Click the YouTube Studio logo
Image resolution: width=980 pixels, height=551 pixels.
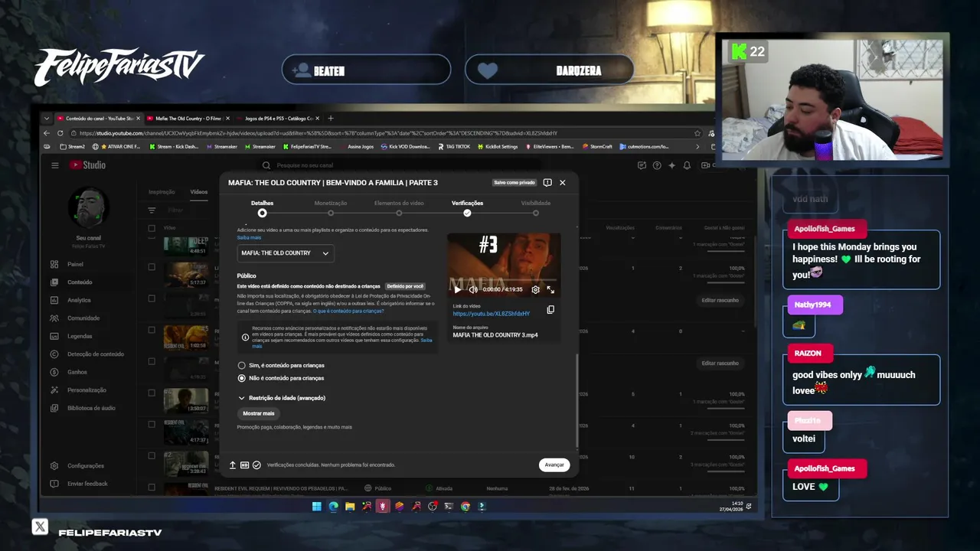coord(87,165)
